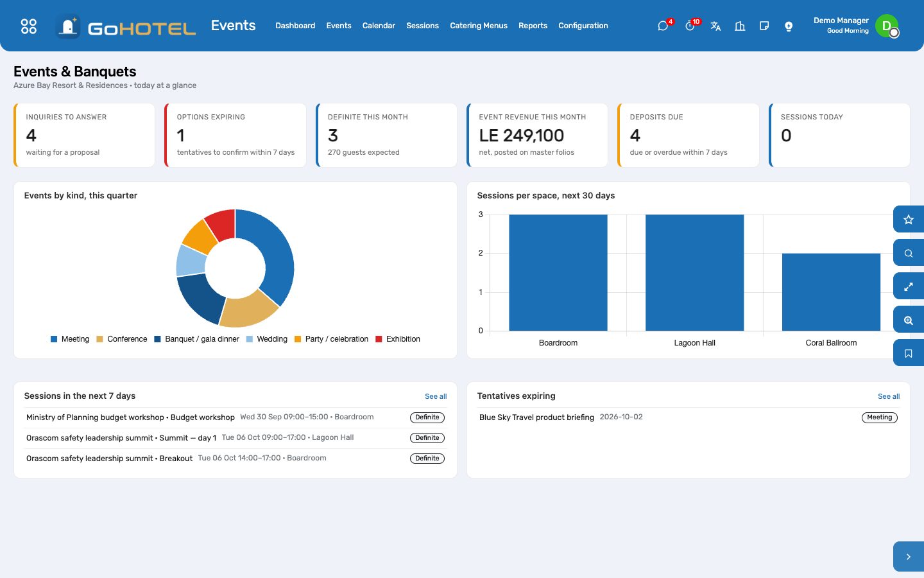This screenshot has height=578, width=924.
Task: Click the Meeting badge on Blue Sky row
Action: tap(880, 417)
